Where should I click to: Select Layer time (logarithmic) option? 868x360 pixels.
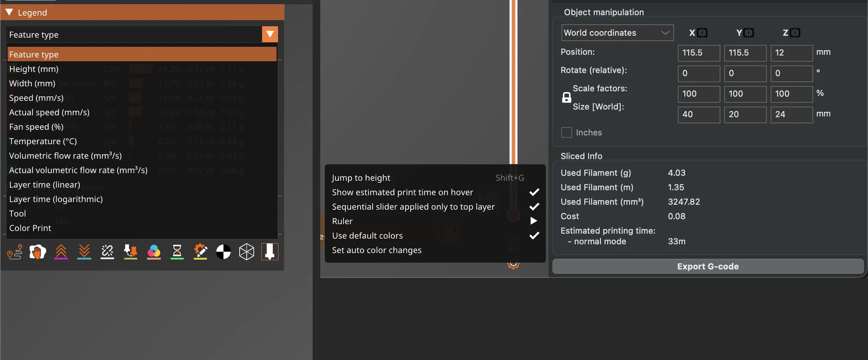click(142, 199)
